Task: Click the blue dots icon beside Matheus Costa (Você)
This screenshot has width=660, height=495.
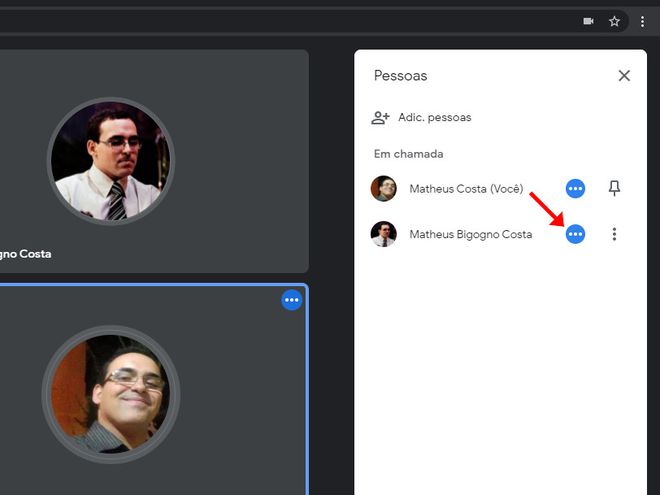Action: [x=575, y=189]
